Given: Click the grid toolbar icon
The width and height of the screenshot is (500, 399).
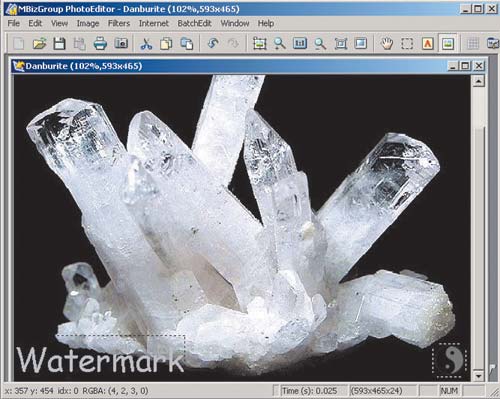Looking at the screenshot, I should (x=473, y=43).
